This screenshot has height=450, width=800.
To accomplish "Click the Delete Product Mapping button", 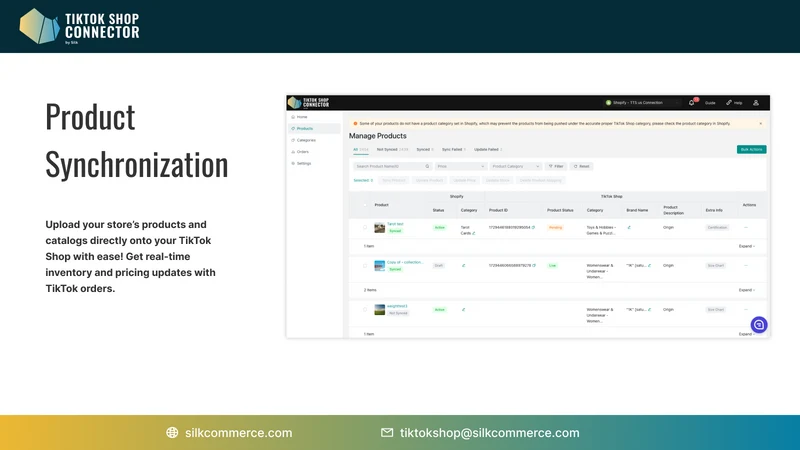I will pyautogui.click(x=540, y=180).
